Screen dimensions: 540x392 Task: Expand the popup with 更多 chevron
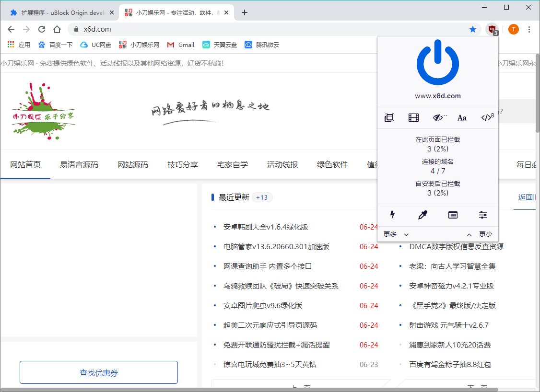pyautogui.click(x=396, y=234)
